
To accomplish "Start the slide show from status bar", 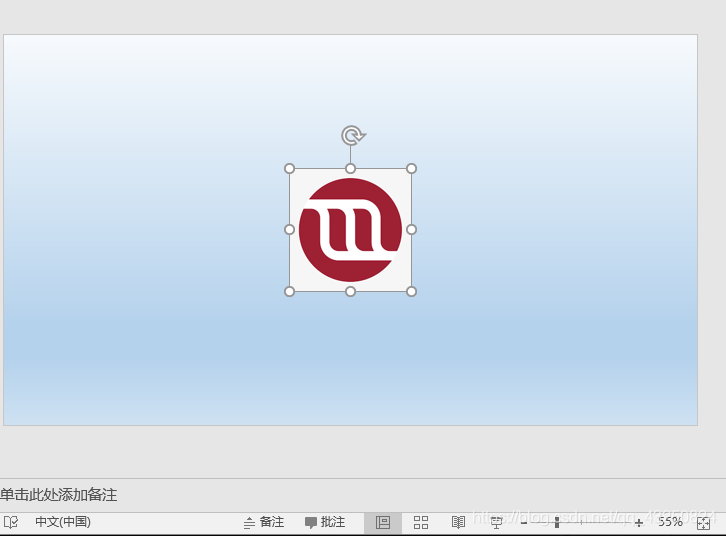I will click(x=496, y=523).
